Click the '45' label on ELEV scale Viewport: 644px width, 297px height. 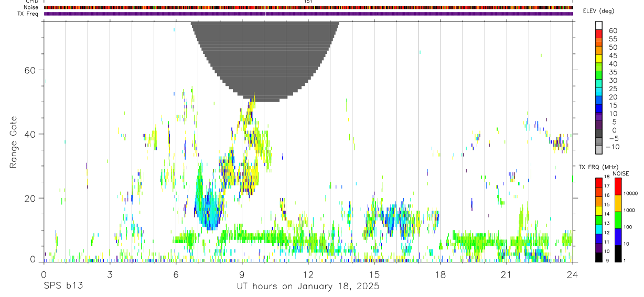(613, 56)
